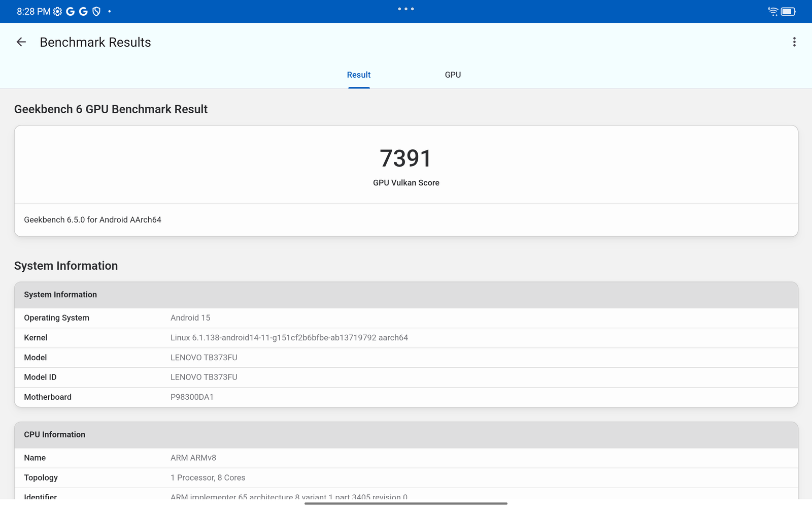Tap the CPU Information section header
812x508 pixels.
coord(406,435)
